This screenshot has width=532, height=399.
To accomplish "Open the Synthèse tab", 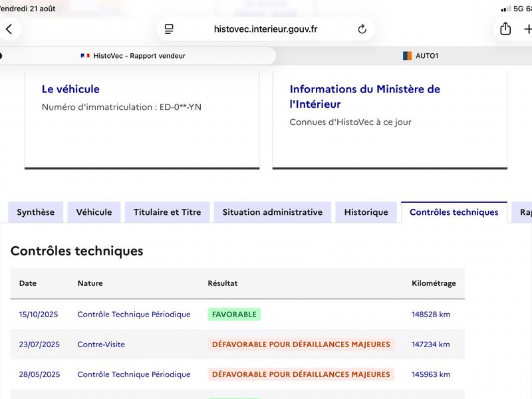I will [x=36, y=212].
